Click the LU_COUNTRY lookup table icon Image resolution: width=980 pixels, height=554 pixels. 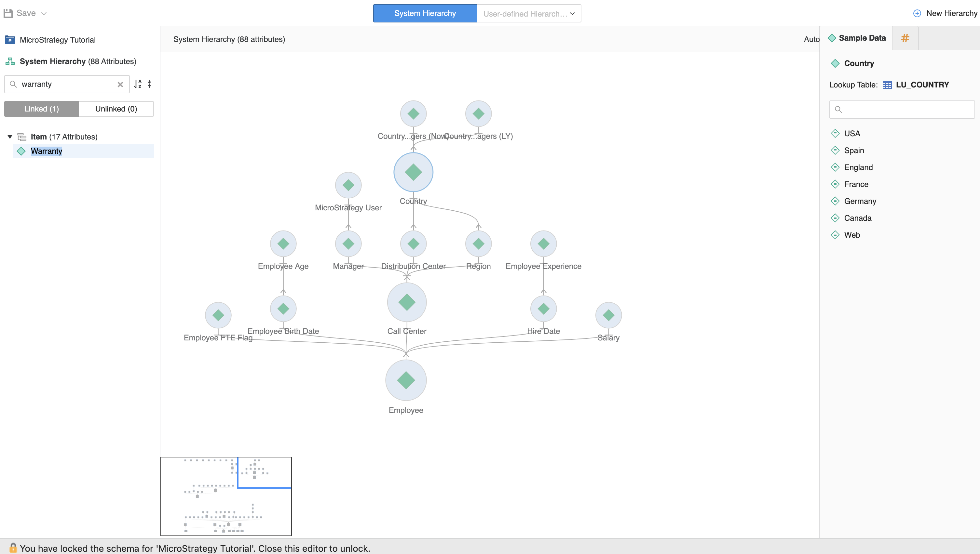point(887,85)
